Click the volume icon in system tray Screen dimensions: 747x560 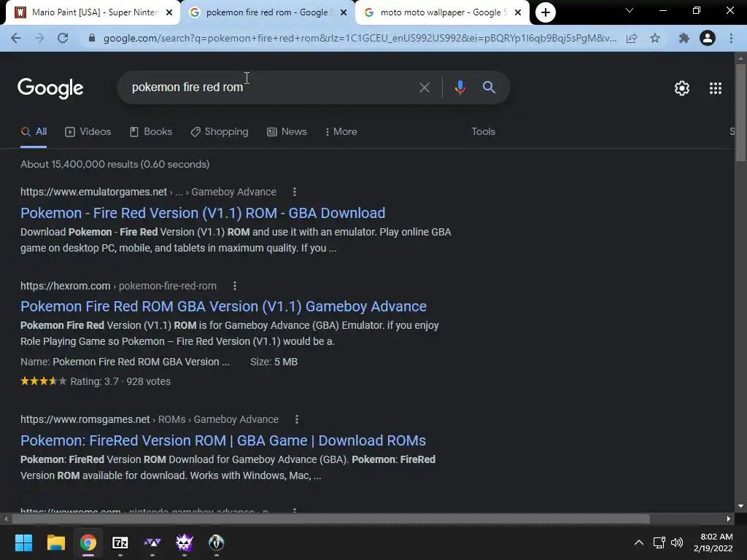676,542
